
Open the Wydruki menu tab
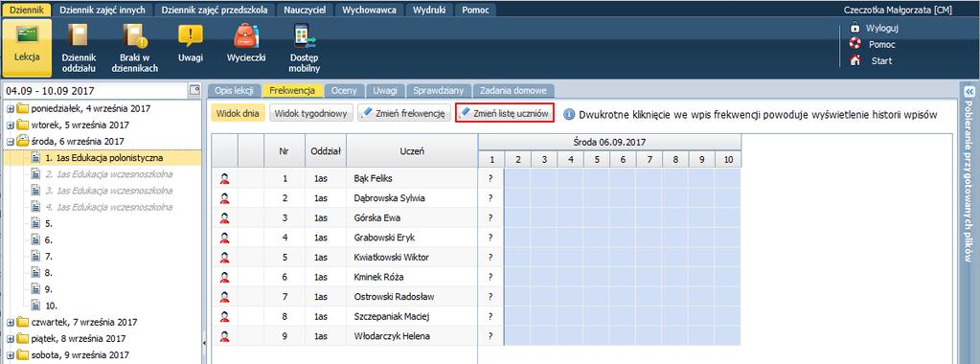[429, 10]
